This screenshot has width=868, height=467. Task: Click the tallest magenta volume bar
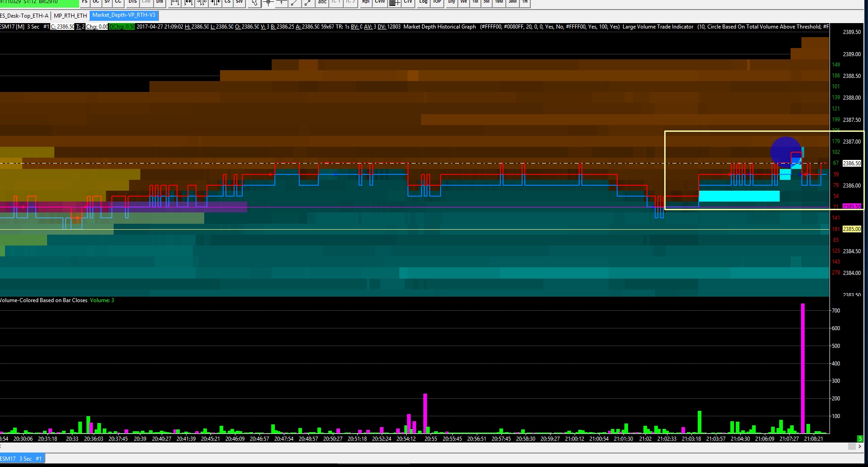coord(803,368)
